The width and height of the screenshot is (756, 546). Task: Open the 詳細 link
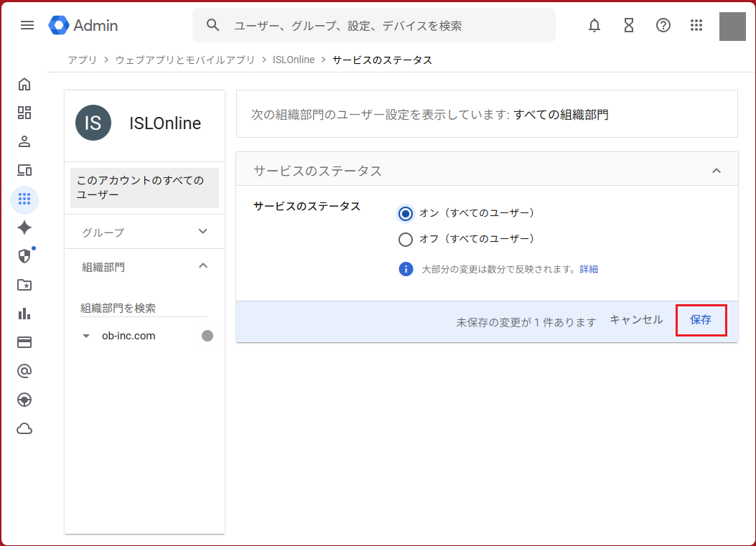pyautogui.click(x=589, y=269)
